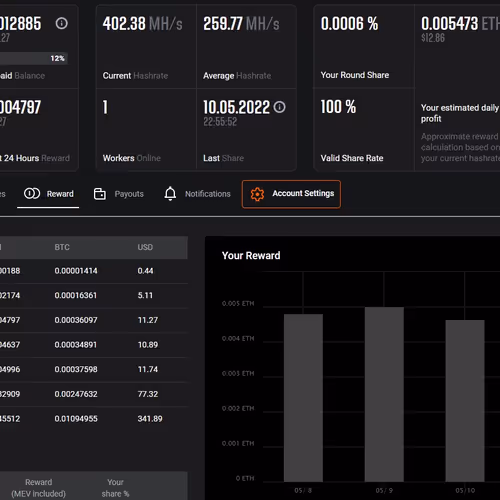Click USD value 5.11
Viewport: 500px width, 500px height.
(145, 295)
